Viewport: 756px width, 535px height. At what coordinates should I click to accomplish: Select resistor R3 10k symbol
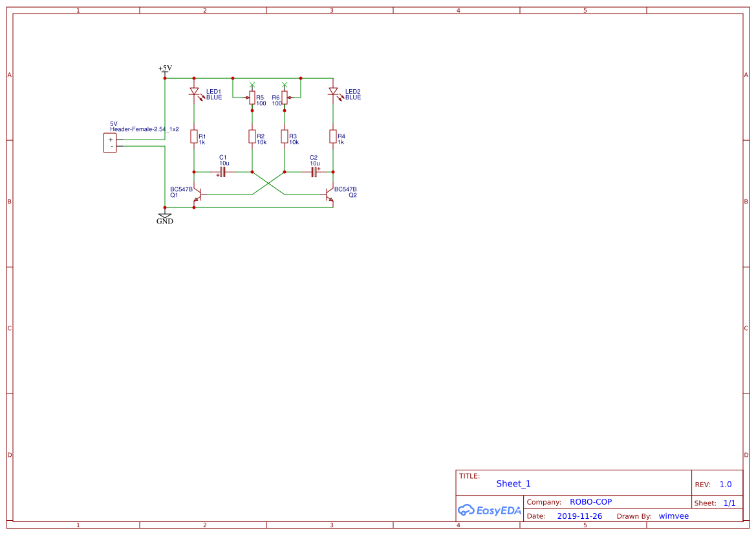pos(285,136)
